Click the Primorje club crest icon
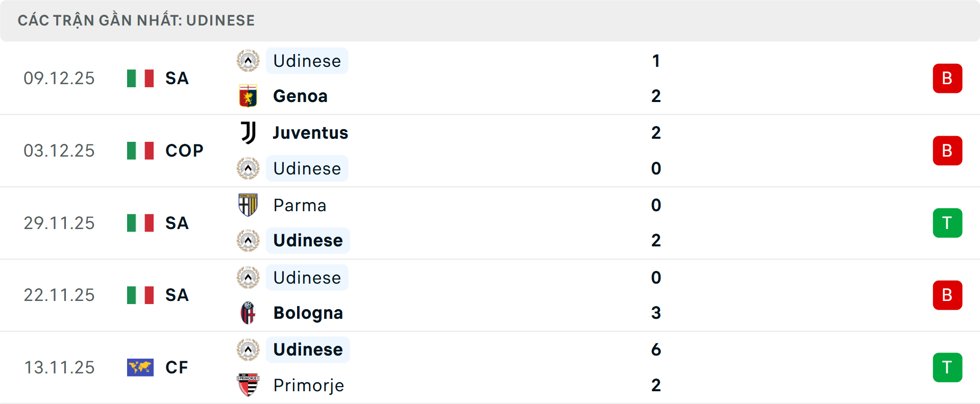Image resolution: width=980 pixels, height=404 pixels. (x=248, y=385)
